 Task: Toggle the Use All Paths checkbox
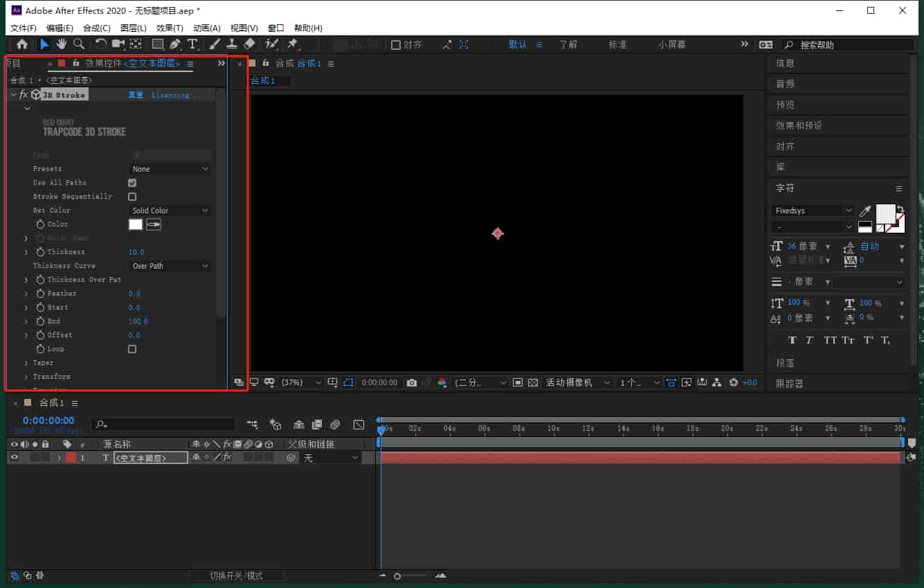coord(132,183)
